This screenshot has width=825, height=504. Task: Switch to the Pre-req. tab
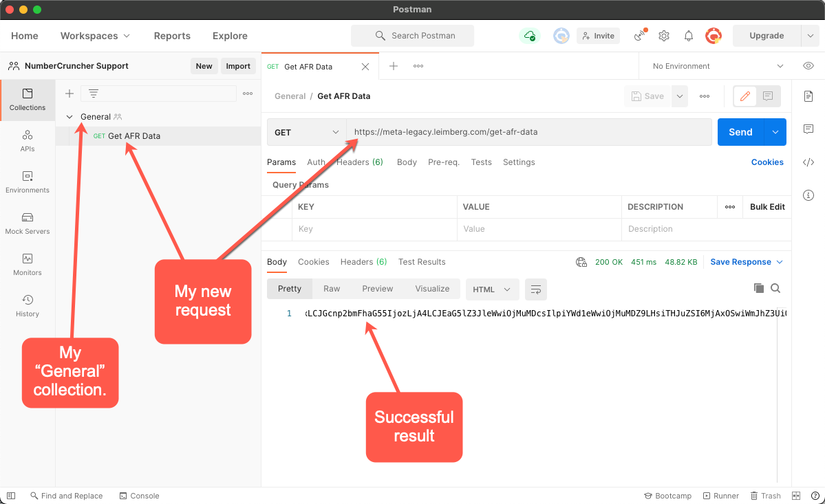444,162
